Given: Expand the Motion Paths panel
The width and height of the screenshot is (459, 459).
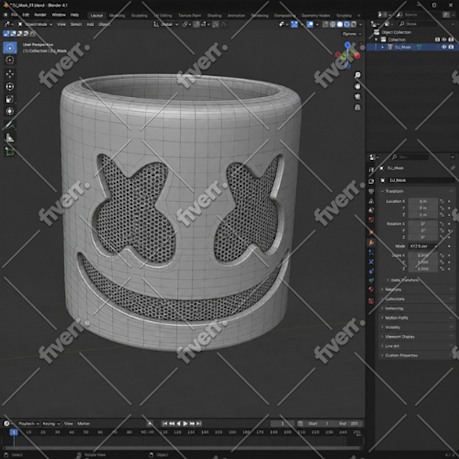Looking at the screenshot, I should (395, 318).
